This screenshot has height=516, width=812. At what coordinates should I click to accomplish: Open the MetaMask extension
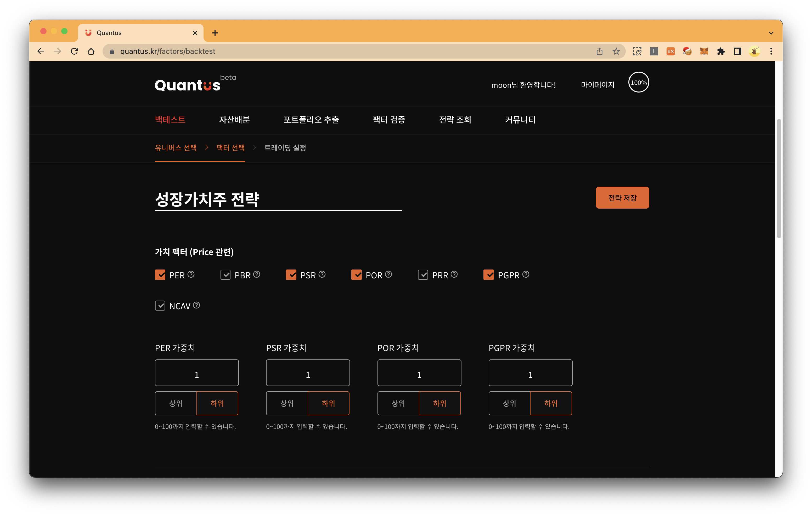(x=704, y=51)
